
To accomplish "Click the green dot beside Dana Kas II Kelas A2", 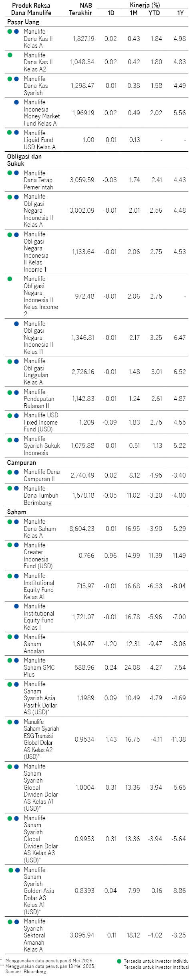I will pyautogui.click(x=10, y=55).
